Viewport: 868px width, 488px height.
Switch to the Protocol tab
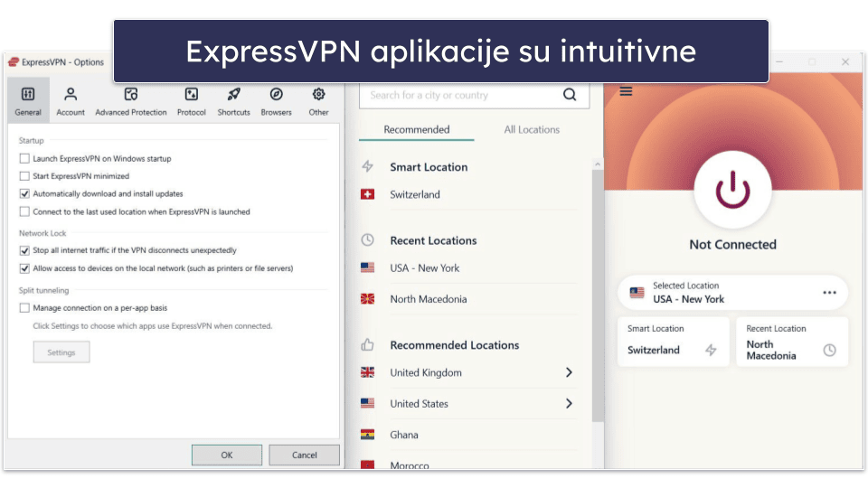click(191, 100)
